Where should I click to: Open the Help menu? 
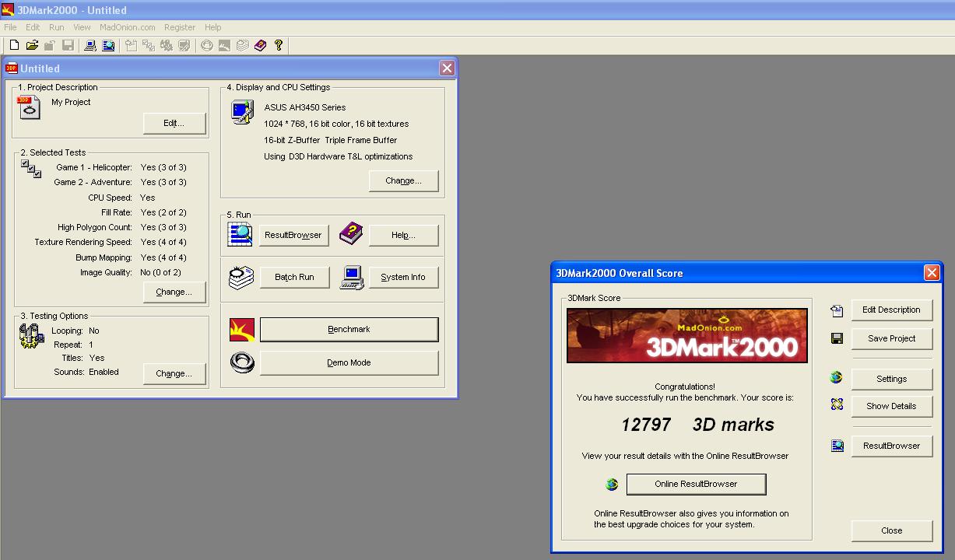pyautogui.click(x=212, y=27)
